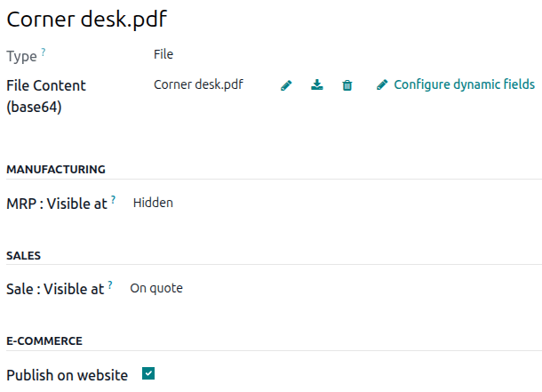Show help tooltip next to Type
Screen dimensions: 542x392
click(x=44, y=52)
